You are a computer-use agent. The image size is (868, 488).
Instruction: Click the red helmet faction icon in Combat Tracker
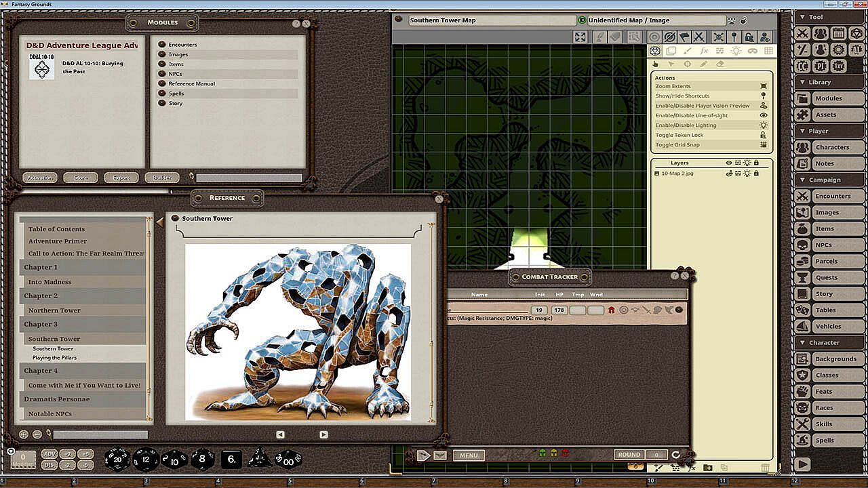tap(611, 310)
